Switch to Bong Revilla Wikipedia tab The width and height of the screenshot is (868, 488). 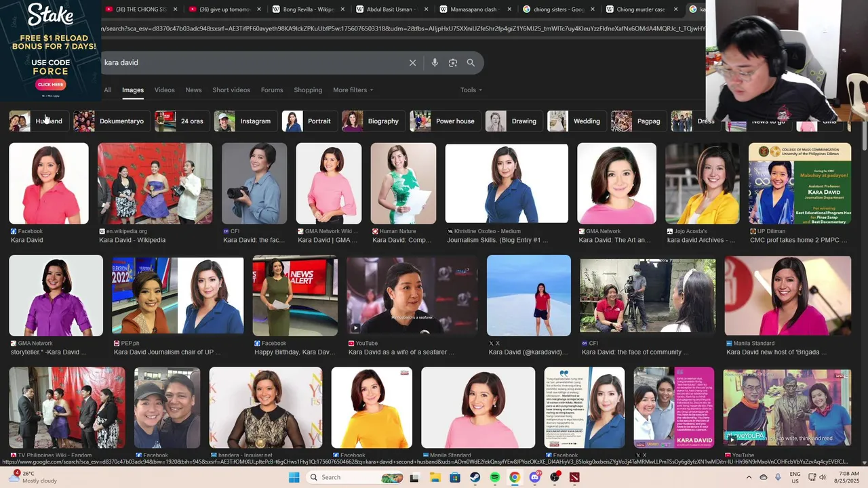307,9
